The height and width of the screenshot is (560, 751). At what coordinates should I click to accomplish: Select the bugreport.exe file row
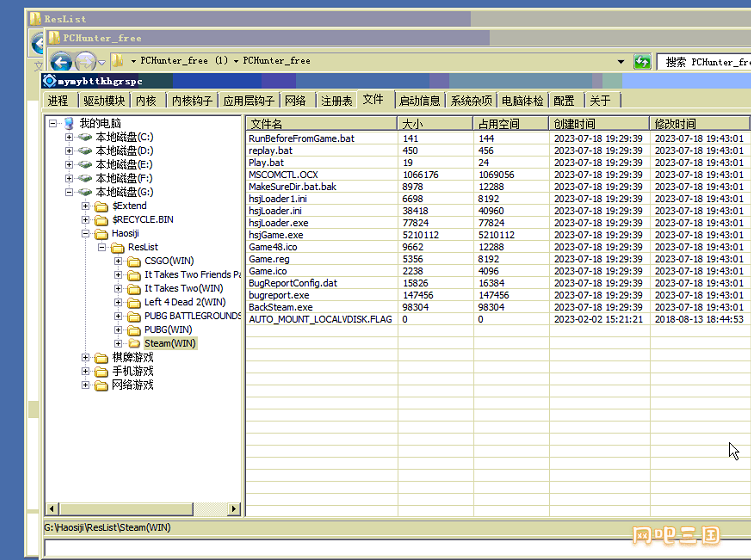click(498, 296)
